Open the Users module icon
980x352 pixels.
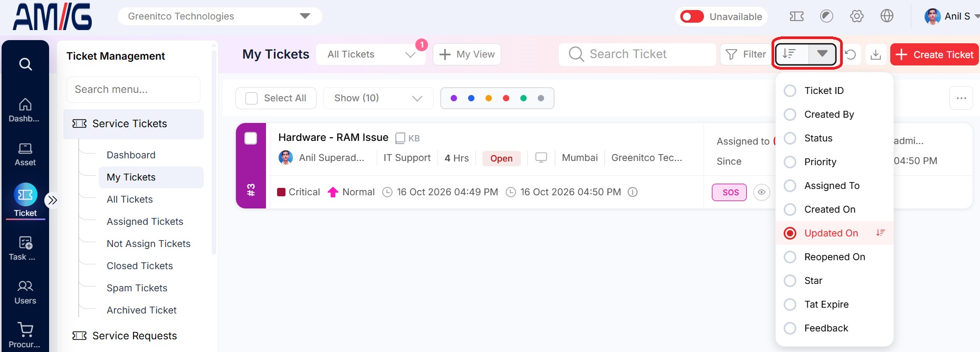coord(25,292)
